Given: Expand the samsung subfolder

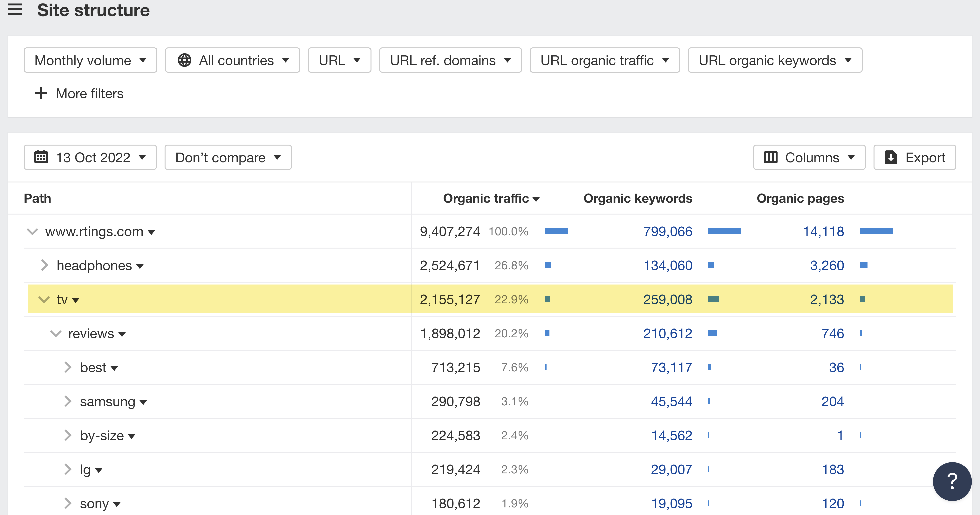Looking at the screenshot, I should coord(68,401).
